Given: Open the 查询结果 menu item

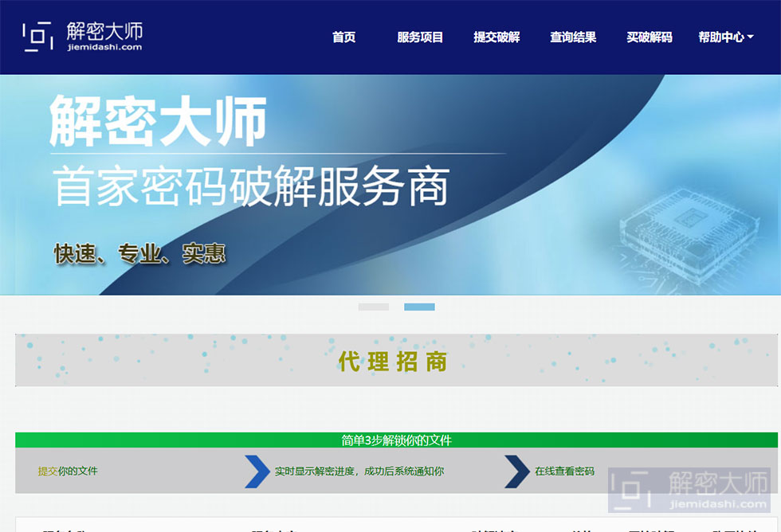Looking at the screenshot, I should coord(573,37).
